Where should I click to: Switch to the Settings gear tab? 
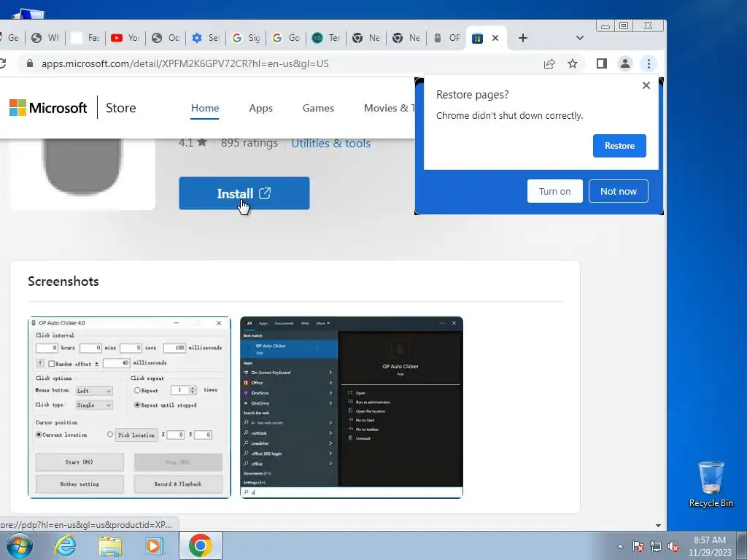coord(205,38)
